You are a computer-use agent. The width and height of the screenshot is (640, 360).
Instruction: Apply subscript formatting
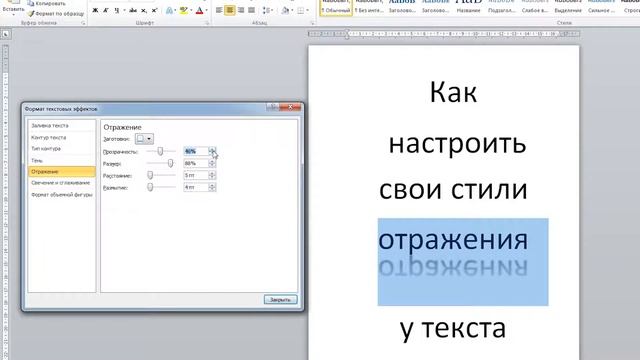tap(144, 10)
